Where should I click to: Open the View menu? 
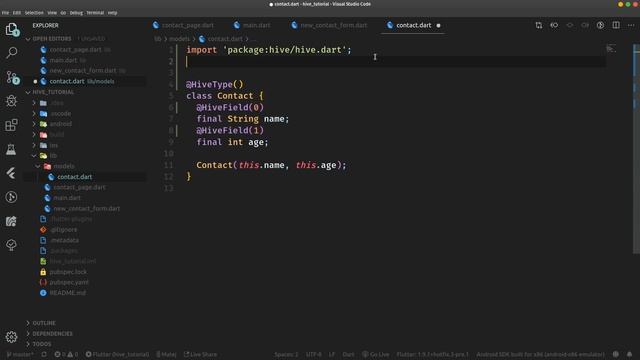pyautogui.click(x=52, y=13)
